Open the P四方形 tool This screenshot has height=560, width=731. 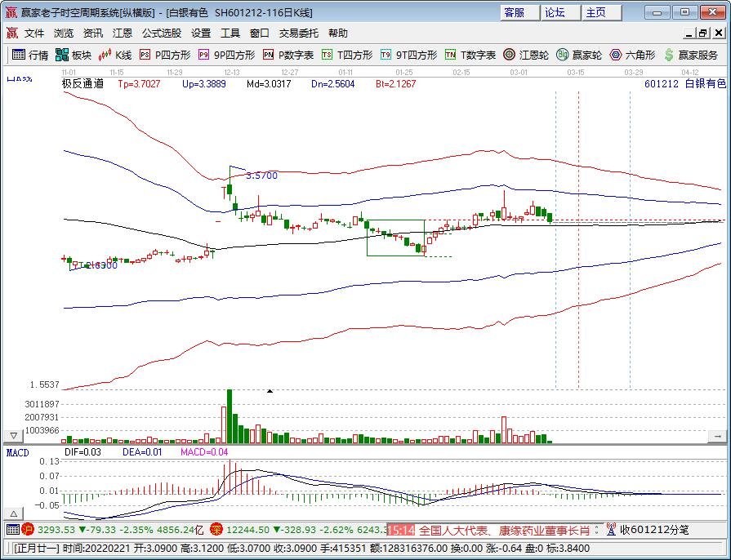165,55
